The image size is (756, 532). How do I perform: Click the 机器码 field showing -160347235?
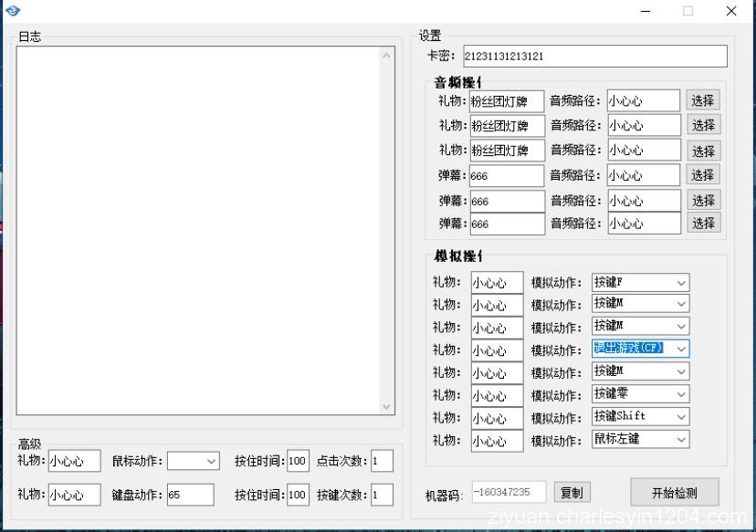508,491
